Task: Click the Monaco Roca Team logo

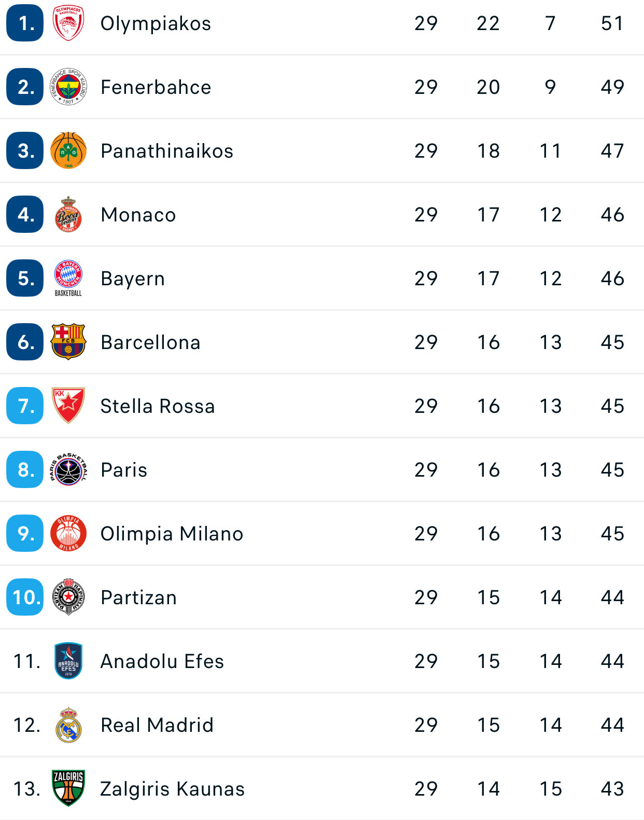Action: [68, 215]
